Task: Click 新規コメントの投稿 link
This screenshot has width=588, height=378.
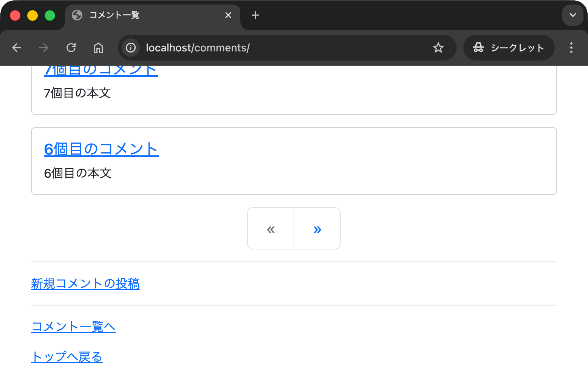Action: pyautogui.click(x=85, y=283)
